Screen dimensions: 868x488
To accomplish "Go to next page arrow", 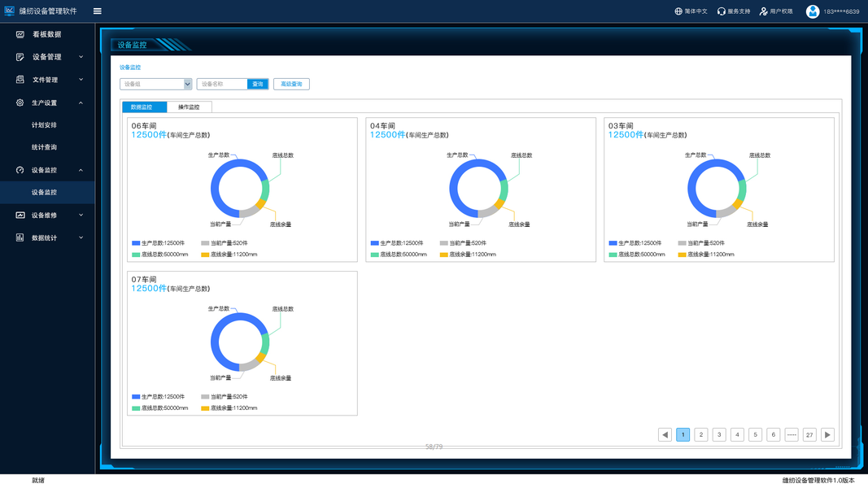I will point(827,435).
